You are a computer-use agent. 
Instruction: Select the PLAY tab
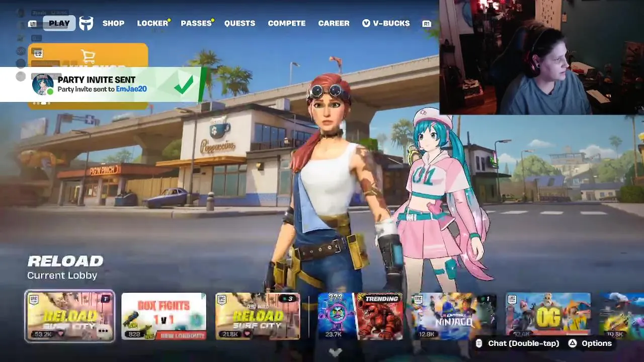point(59,23)
